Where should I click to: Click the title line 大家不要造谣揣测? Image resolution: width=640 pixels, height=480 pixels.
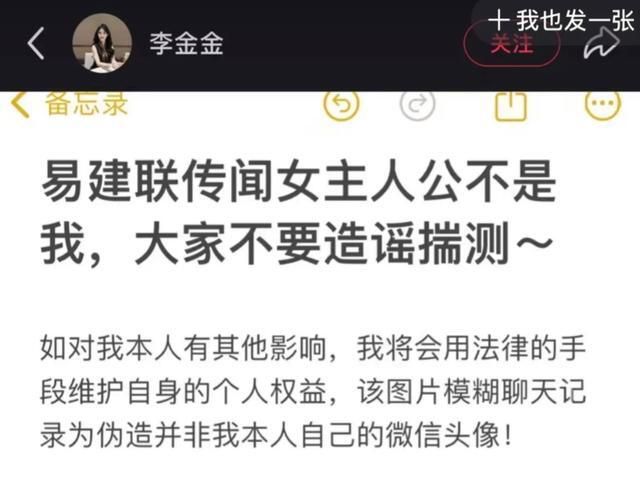pyautogui.click(x=322, y=243)
